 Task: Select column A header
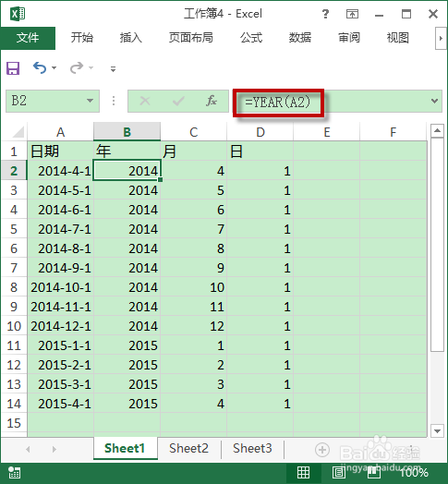[x=61, y=132]
